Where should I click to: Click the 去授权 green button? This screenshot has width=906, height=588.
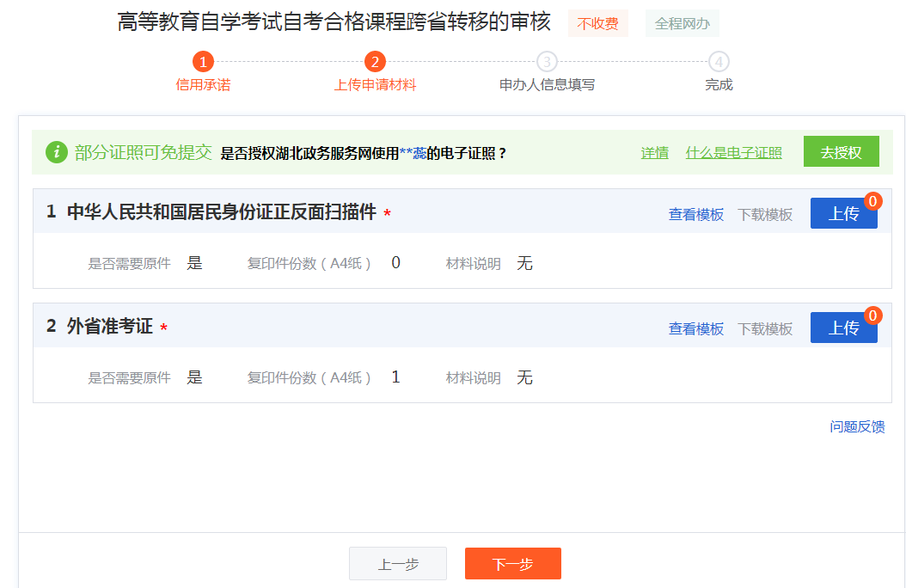coord(841,151)
